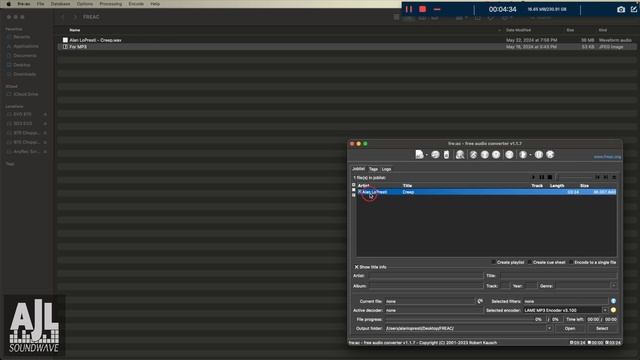Jump to the next track in joblist player

click(x=606, y=177)
